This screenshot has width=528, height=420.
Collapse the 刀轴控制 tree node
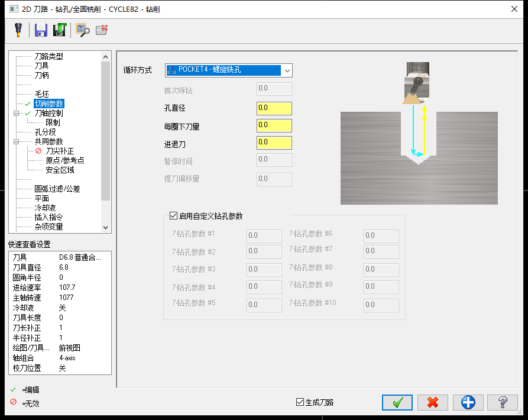coord(16,113)
